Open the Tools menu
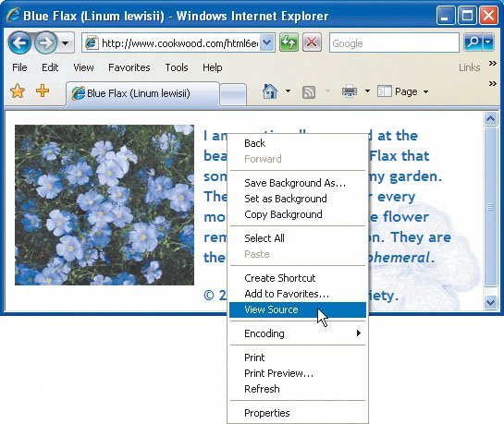Image resolution: width=504 pixels, height=424 pixels. pos(177,67)
